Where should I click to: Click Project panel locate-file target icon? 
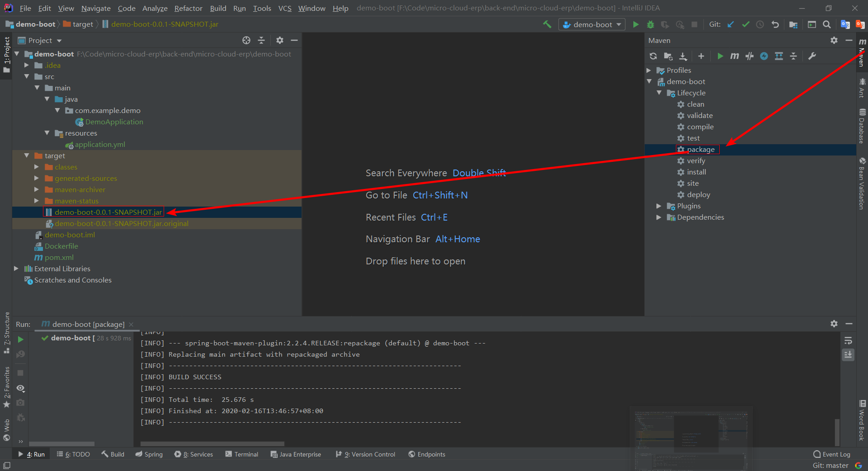click(x=246, y=40)
